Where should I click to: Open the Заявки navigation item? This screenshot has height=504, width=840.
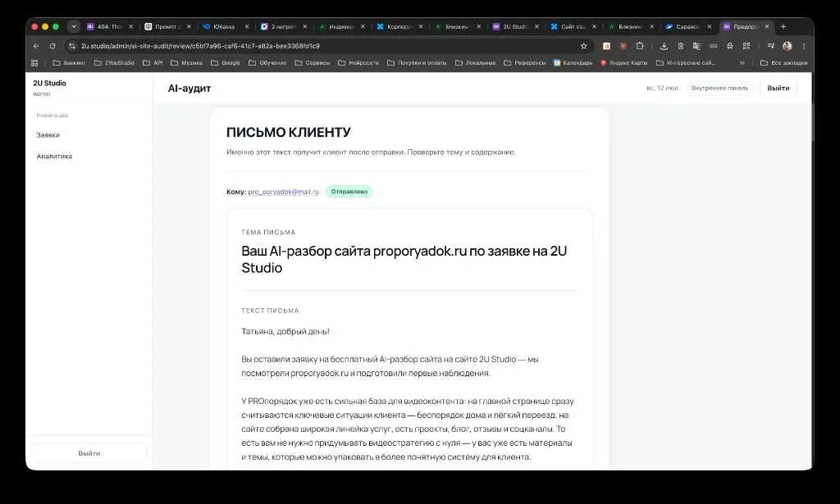click(x=48, y=135)
